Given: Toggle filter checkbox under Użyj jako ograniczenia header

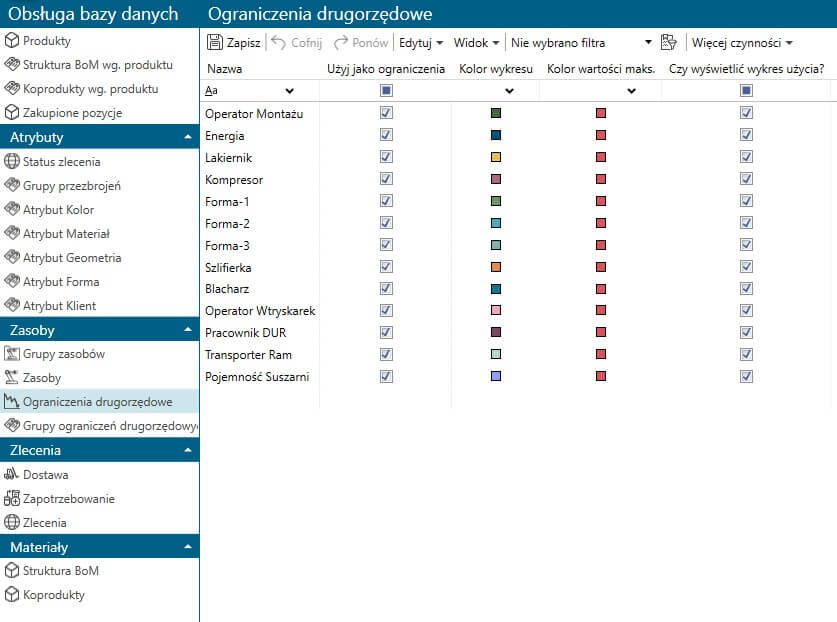Looking at the screenshot, I should [386, 90].
